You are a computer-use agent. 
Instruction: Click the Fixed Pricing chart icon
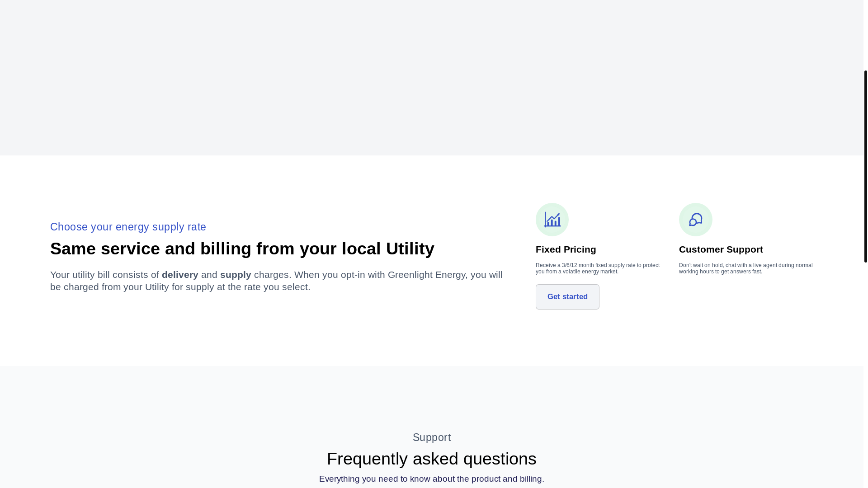point(552,220)
